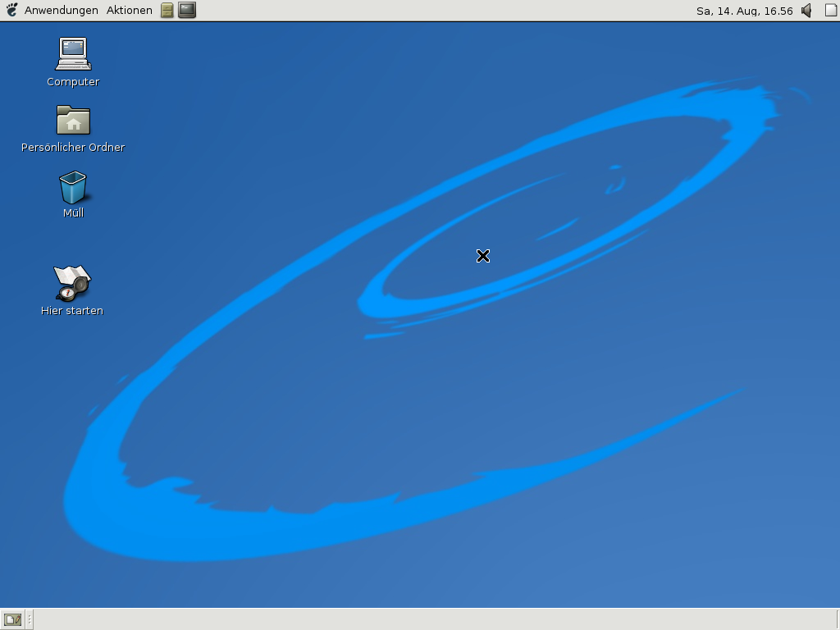840x630 pixels.
Task: Click the window selector icon in top panel
Action: [x=830, y=10]
